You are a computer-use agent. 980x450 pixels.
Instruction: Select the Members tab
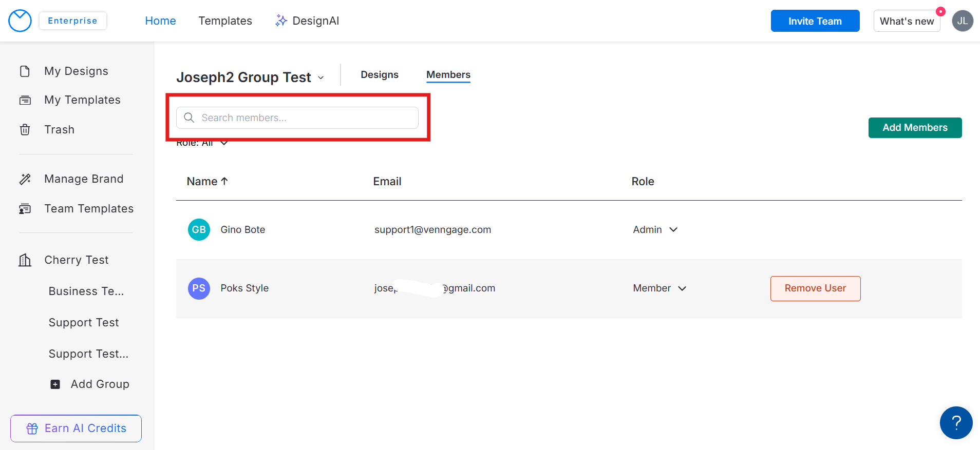(448, 75)
